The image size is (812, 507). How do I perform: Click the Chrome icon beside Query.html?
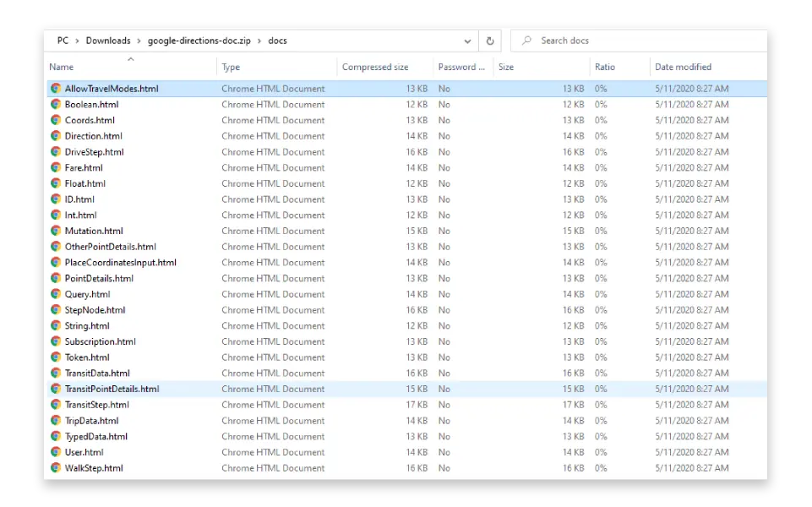coord(56,293)
